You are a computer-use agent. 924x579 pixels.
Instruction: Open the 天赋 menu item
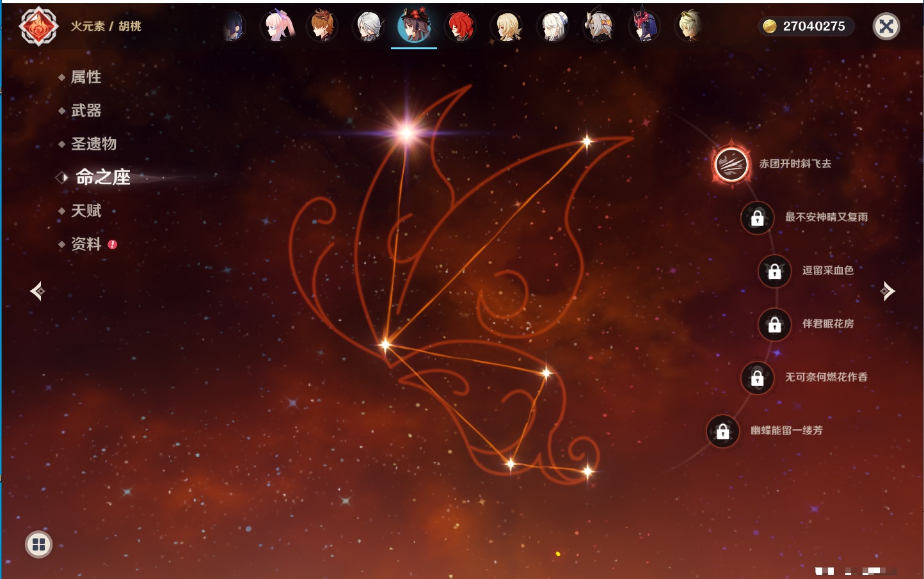click(86, 210)
